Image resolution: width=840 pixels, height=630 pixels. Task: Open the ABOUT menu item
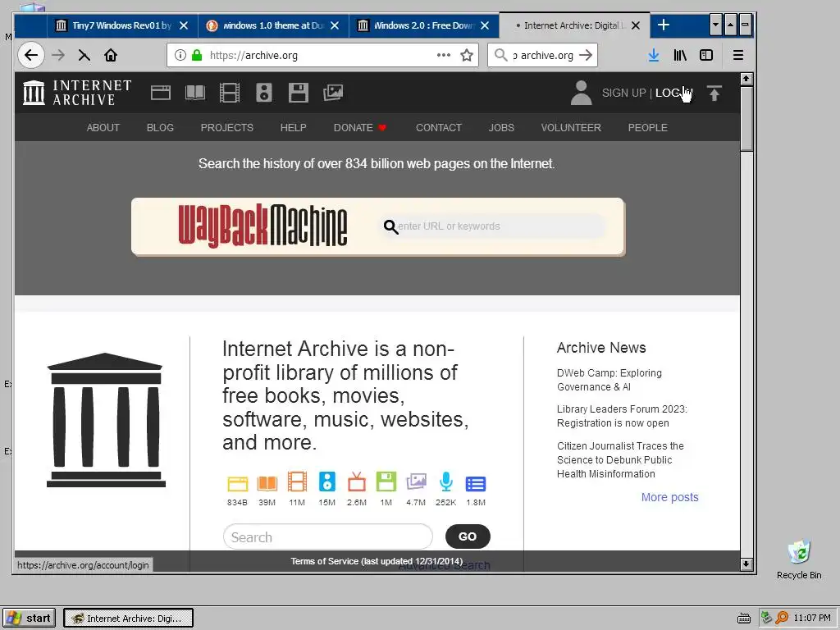(103, 127)
